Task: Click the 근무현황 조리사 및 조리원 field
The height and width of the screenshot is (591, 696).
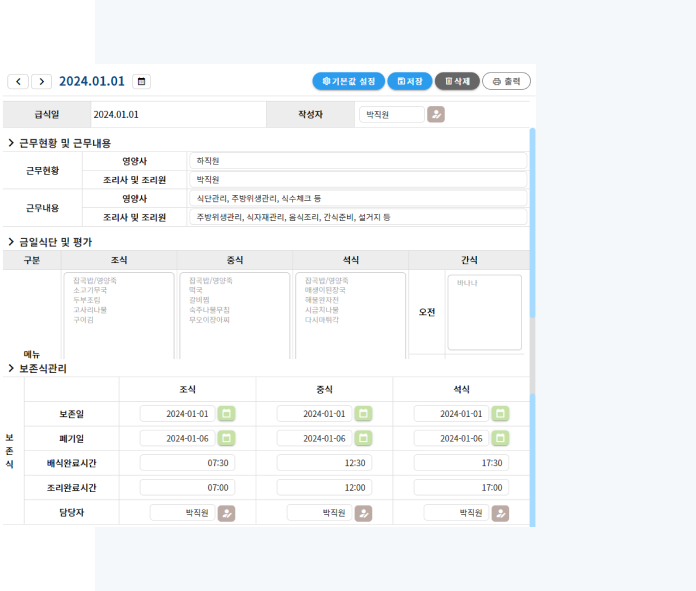Action: point(358,180)
